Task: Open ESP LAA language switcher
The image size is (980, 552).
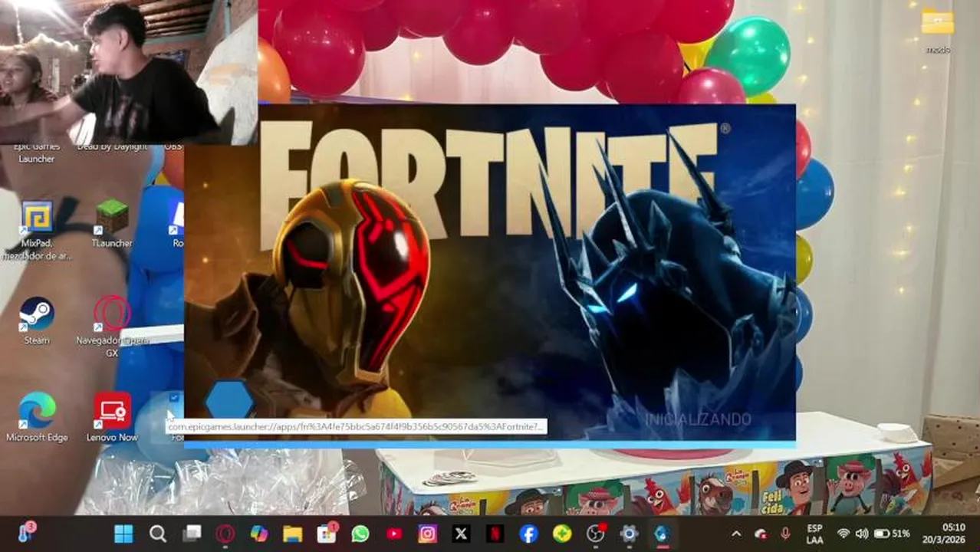Action: pyautogui.click(x=815, y=534)
